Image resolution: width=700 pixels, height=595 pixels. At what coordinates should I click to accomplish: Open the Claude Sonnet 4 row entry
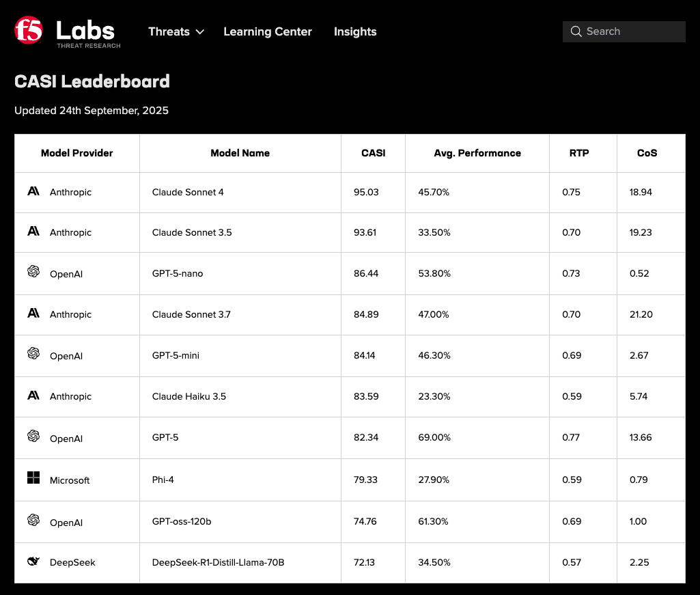tap(188, 192)
